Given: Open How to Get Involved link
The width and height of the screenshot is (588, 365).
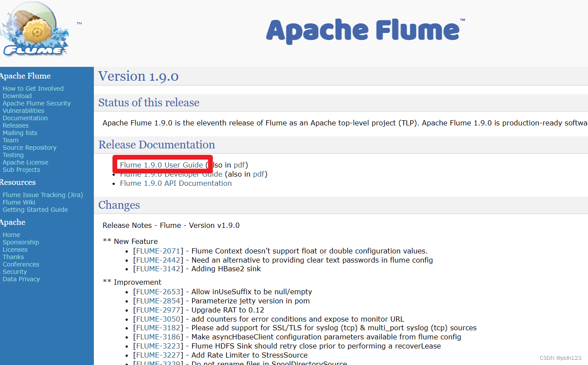Looking at the screenshot, I should [x=33, y=89].
